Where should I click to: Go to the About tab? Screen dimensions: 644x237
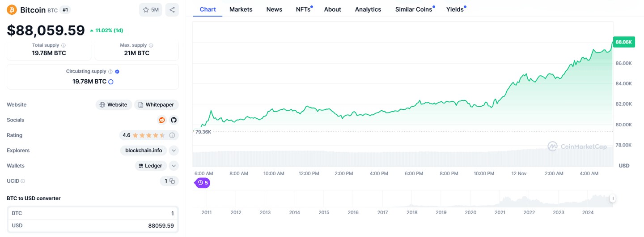click(x=333, y=9)
